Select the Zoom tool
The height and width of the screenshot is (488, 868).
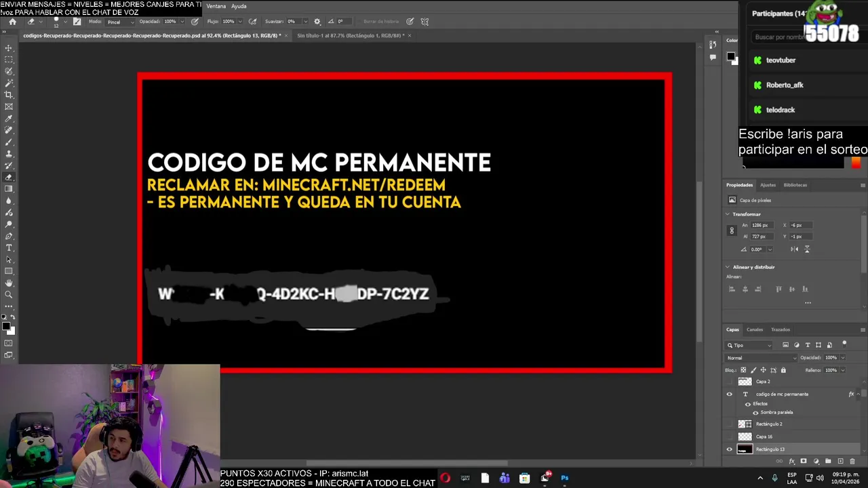point(9,294)
